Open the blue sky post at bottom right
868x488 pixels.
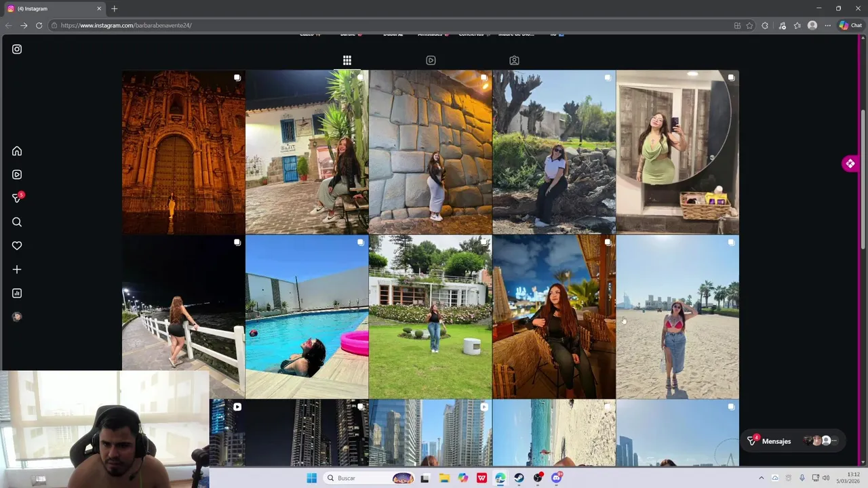pyautogui.click(x=677, y=432)
